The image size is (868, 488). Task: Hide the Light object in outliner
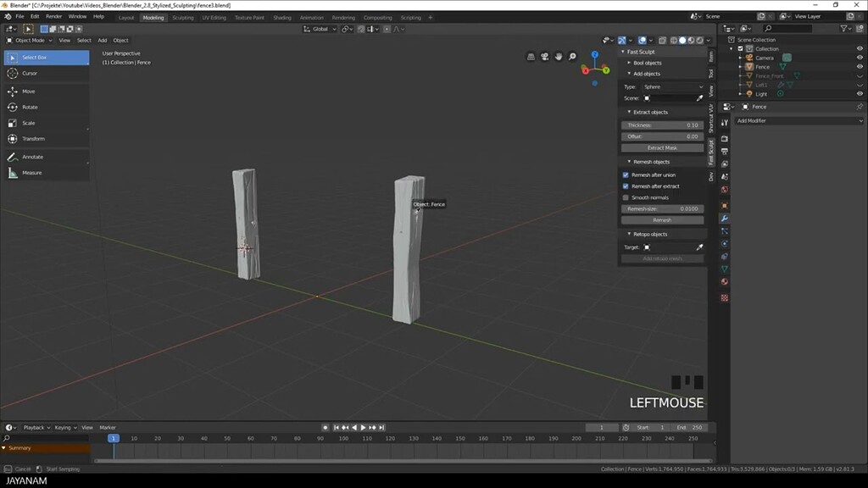pos(860,93)
